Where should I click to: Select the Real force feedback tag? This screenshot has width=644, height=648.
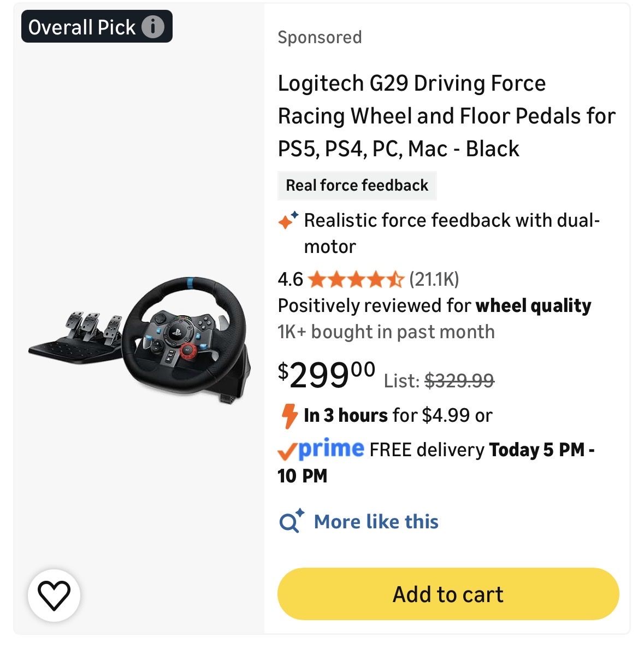coord(357,185)
